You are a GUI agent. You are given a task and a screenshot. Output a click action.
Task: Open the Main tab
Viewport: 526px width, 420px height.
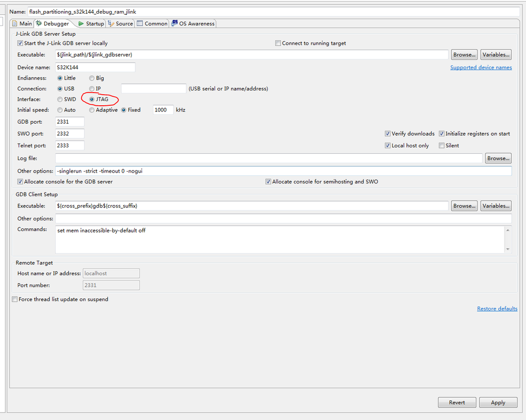coord(22,24)
